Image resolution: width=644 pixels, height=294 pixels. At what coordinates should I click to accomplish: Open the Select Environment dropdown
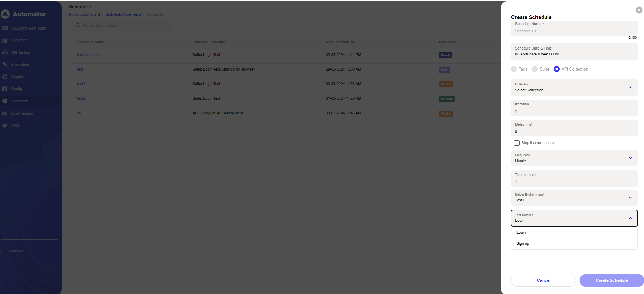(x=574, y=198)
